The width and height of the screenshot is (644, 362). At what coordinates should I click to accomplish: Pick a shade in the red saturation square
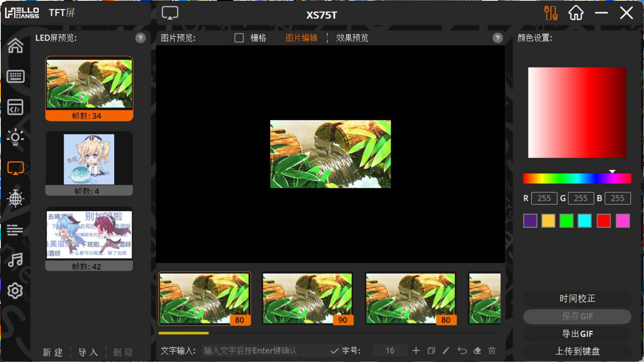point(577,113)
